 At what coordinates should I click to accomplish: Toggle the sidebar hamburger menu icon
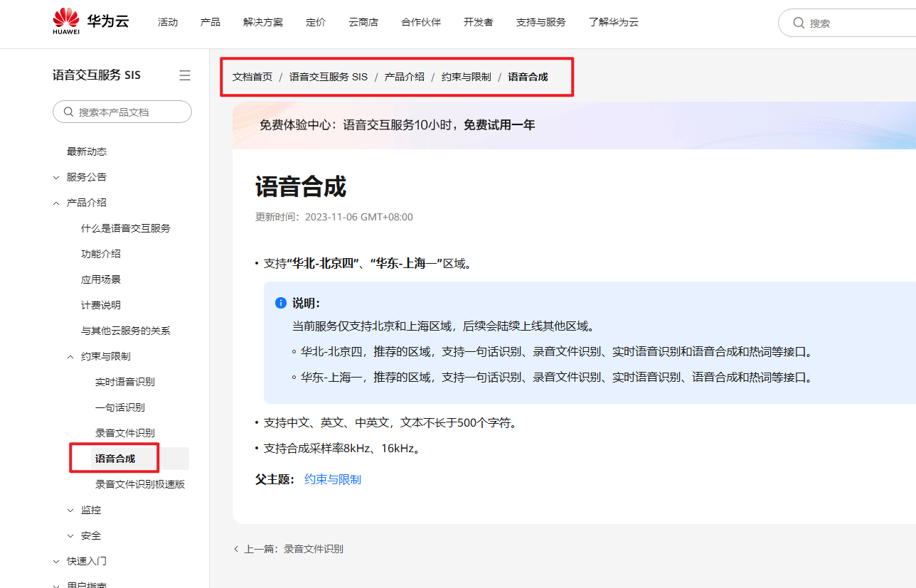coord(185,75)
